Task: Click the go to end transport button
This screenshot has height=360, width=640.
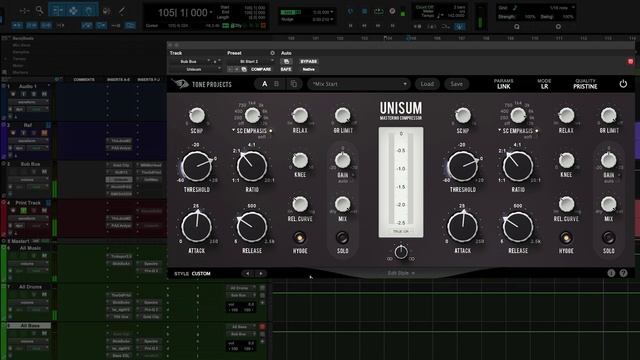Action: (392, 26)
